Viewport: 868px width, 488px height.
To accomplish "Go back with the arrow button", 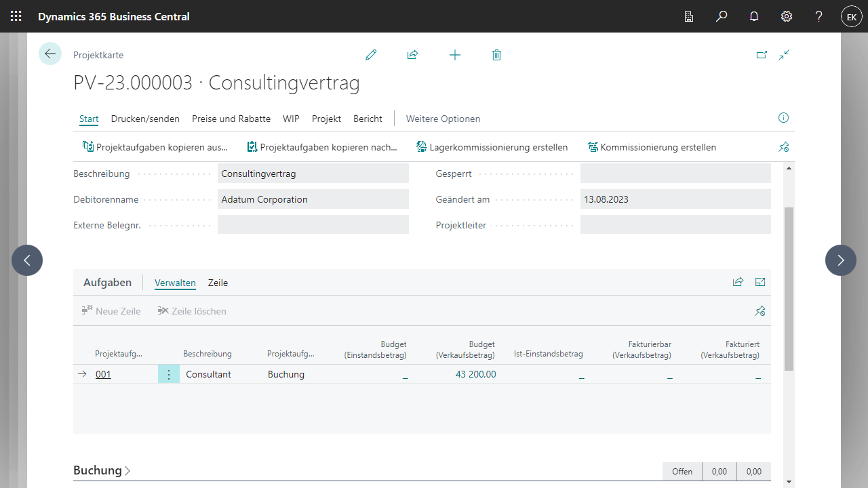I will 50,54.
